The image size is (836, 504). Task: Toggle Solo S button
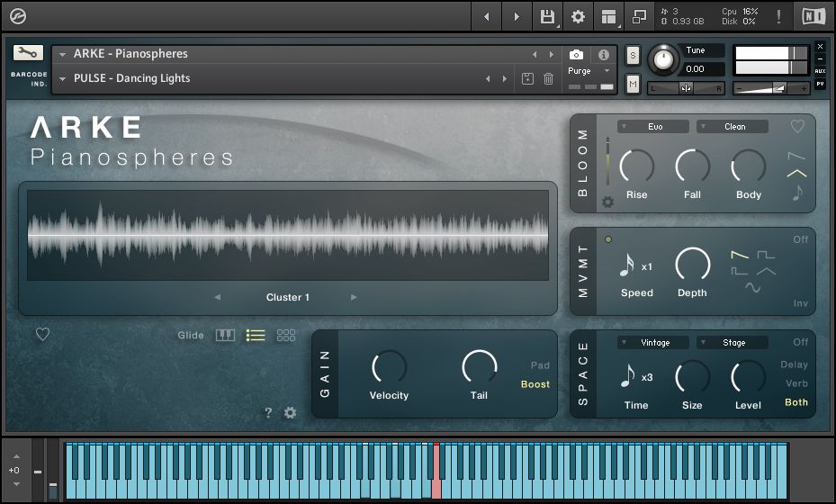(633, 55)
